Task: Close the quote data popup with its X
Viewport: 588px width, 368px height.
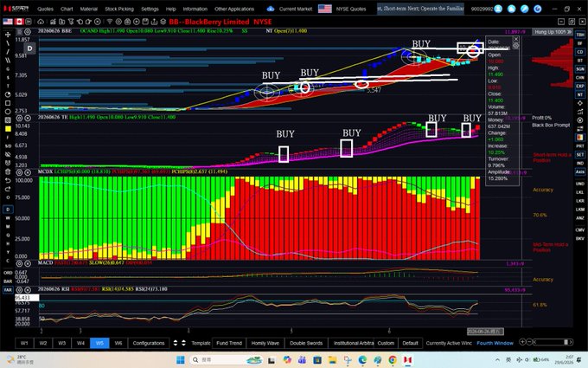Action: [x=515, y=39]
